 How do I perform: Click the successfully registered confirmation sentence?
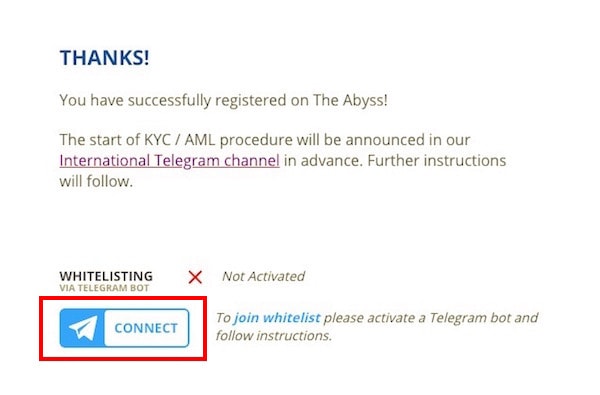point(223,100)
